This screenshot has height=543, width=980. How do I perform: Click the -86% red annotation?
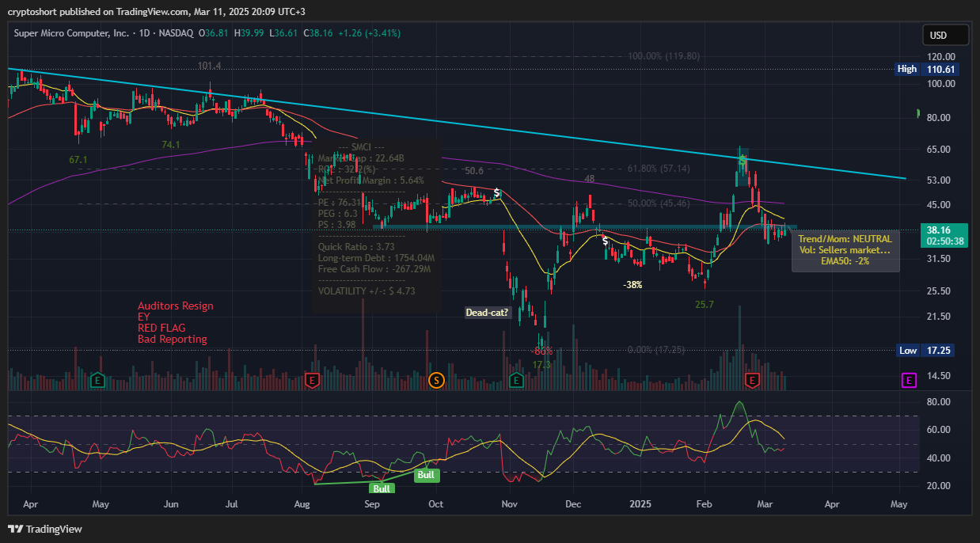click(x=542, y=351)
